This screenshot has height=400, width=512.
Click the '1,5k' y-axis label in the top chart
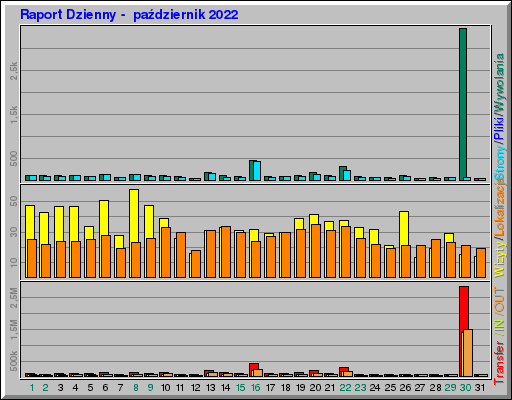[x=13, y=115]
